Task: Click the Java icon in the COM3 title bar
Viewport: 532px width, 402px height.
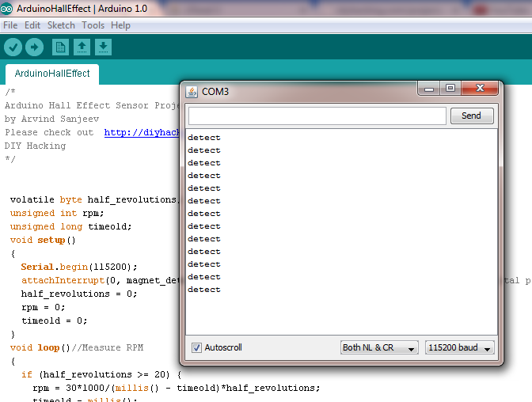Action: coord(192,92)
